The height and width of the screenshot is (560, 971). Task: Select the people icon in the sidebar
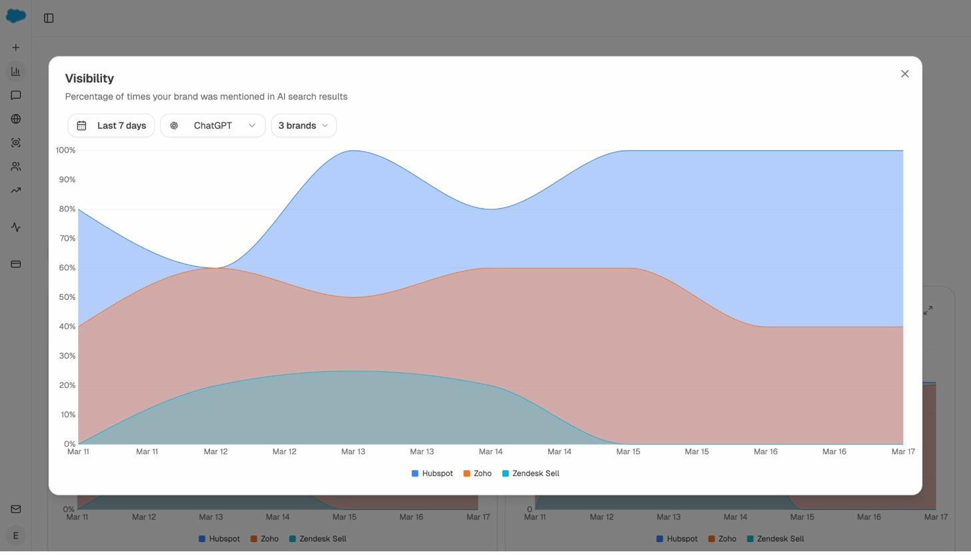[15, 166]
